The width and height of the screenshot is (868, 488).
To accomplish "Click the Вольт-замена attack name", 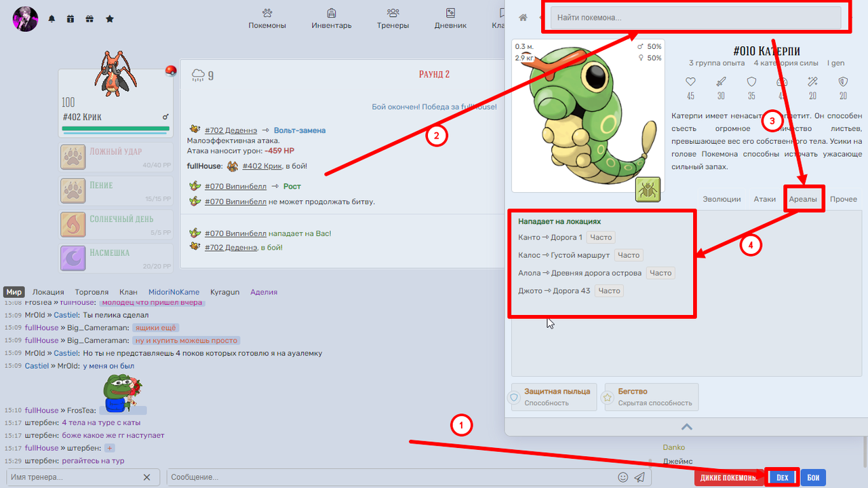I will [300, 130].
